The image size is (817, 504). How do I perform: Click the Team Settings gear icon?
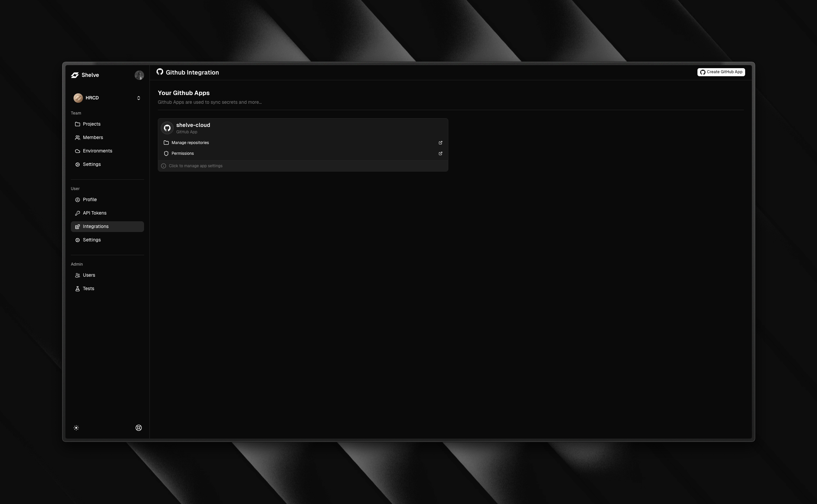tap(77, 164)
